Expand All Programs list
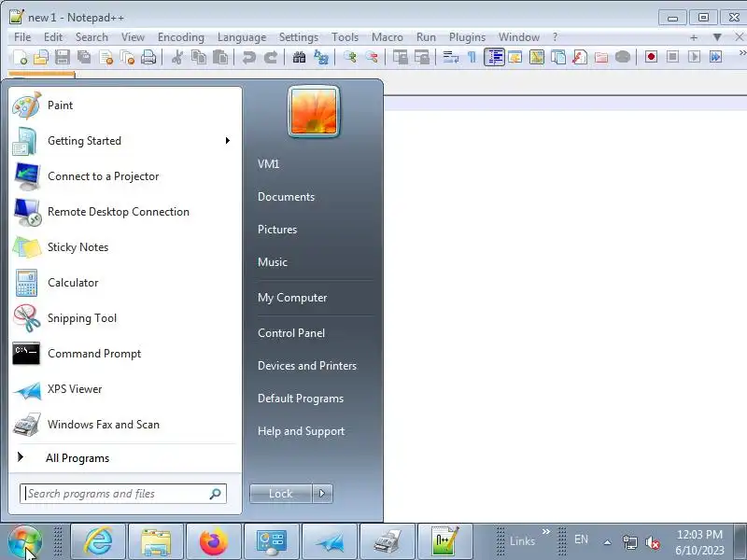 click(125, 458)
